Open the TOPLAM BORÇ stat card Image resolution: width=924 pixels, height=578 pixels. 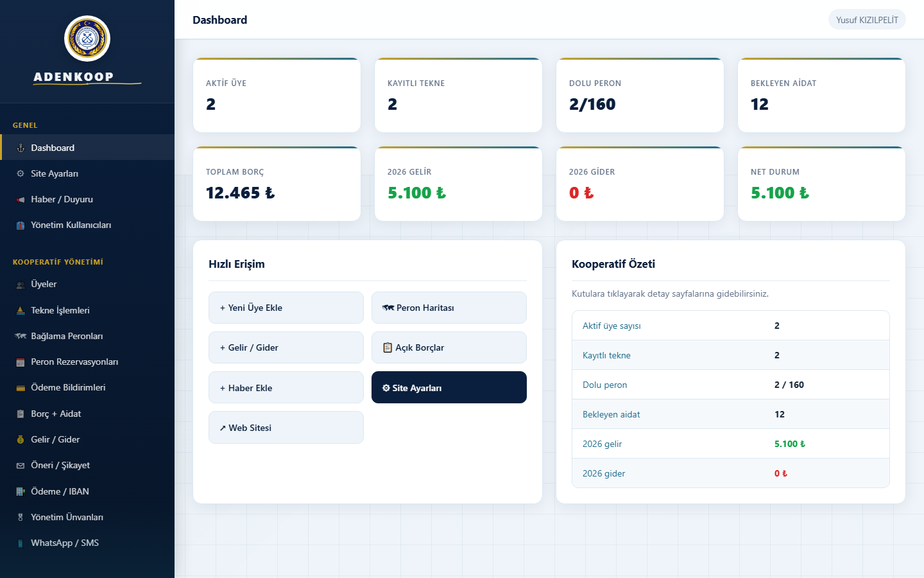coord(277,184)
